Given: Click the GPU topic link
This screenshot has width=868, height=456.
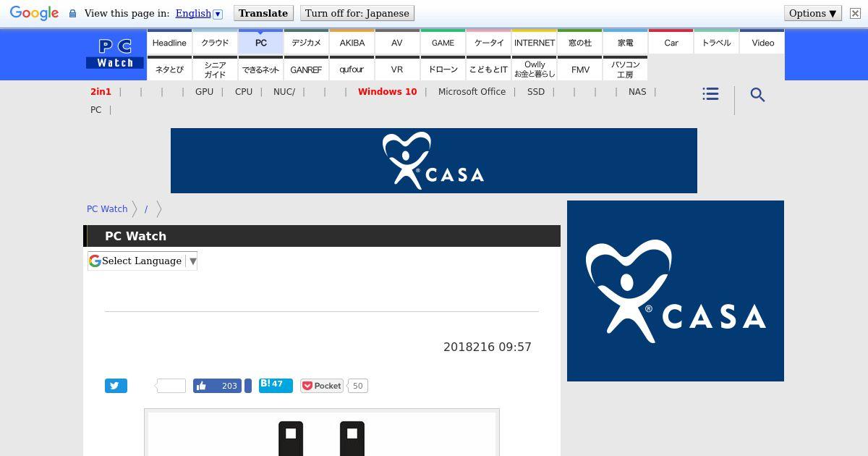Looking at the screenshot, I should 204,92.
